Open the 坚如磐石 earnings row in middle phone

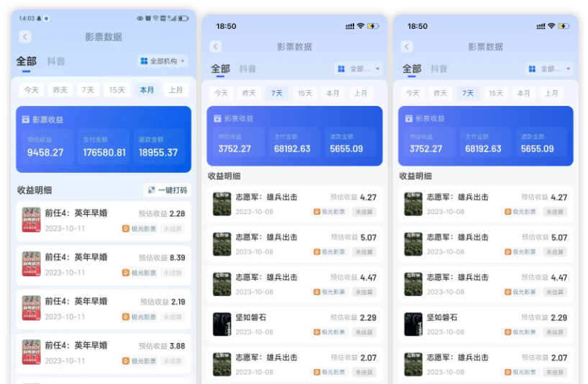pyautogui.click(x=294, y=324)
